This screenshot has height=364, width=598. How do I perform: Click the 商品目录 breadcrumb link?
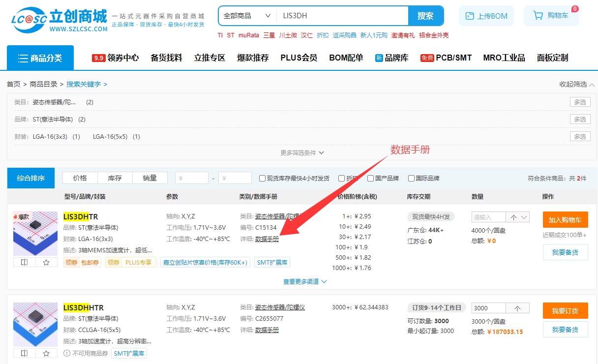44,84
